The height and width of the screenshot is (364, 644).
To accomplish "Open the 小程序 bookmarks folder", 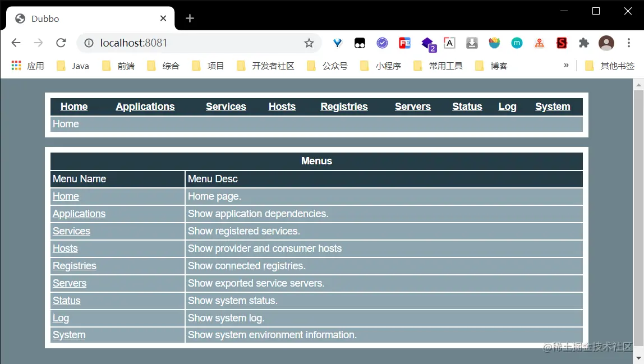I will coord(381,66).
